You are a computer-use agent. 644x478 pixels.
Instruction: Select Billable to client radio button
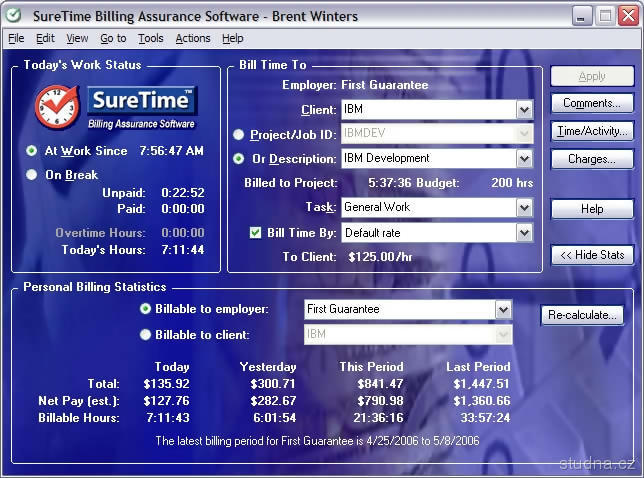click(145, 335)
